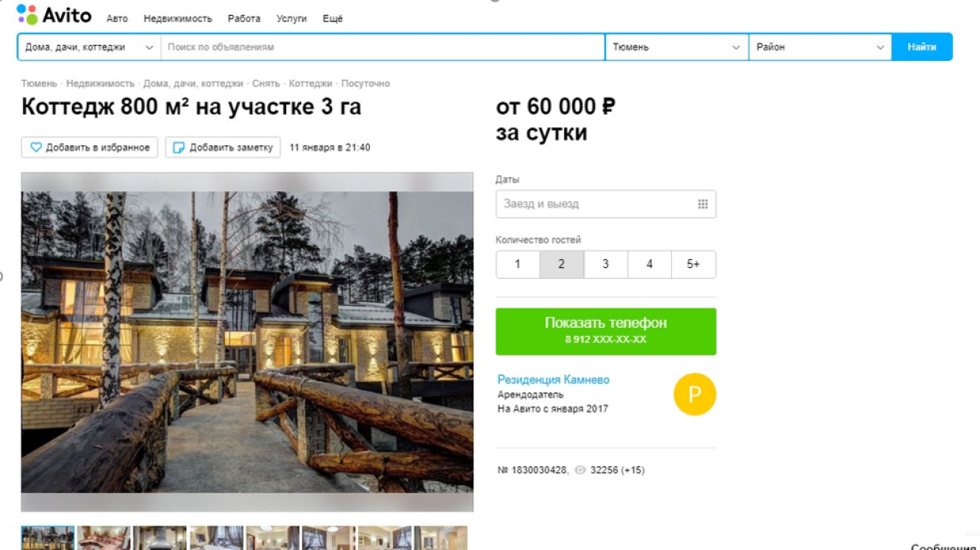Click the seller avatar with letter Р
This screenshot has width=980, height=550.
(694, 395)
